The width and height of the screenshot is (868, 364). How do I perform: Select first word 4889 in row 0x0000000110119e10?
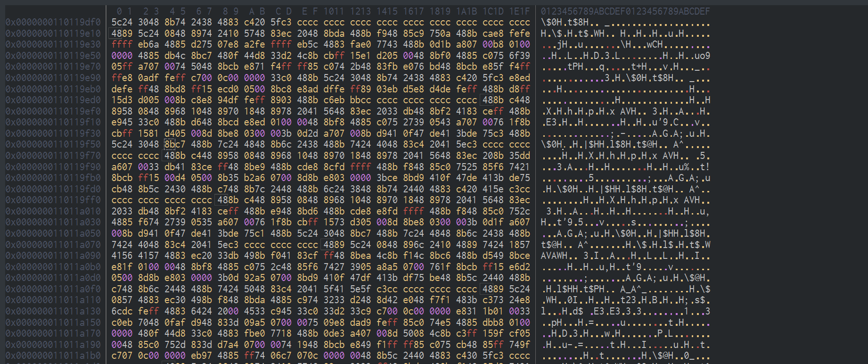[122, 33]
